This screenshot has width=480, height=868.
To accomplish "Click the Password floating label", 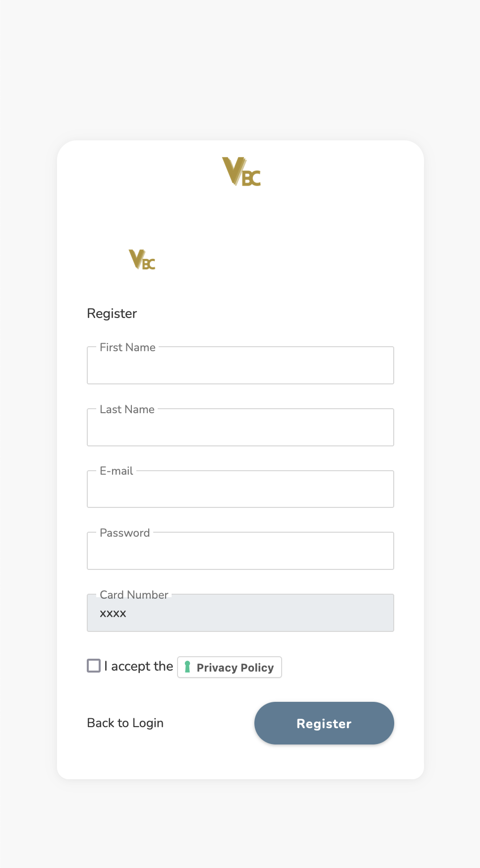I will coord(125,533).
